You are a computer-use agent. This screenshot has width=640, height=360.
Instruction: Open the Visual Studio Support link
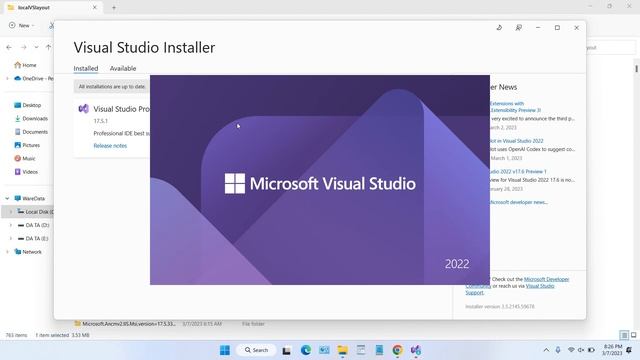tap(540, 286)
